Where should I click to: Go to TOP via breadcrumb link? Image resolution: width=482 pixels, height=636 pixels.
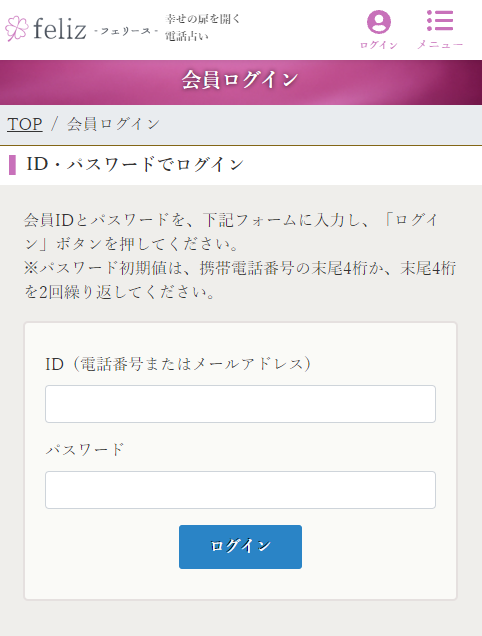click(x=25, y=124)
